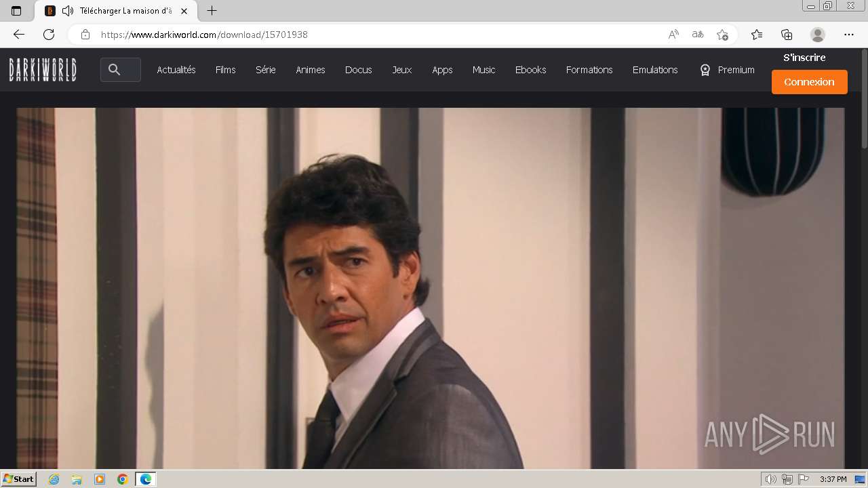Open the Apps section
Screen dimensions: 868x488
click(442, 70)
